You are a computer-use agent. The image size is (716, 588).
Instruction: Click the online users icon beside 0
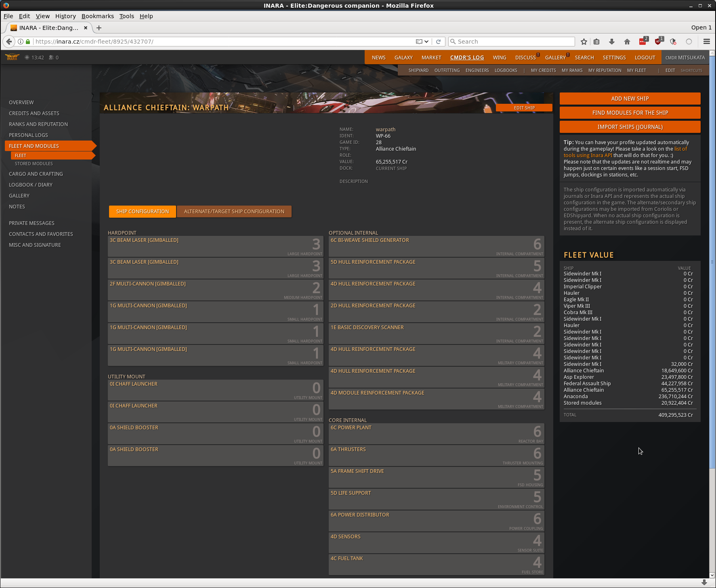(x=51, y=57)
